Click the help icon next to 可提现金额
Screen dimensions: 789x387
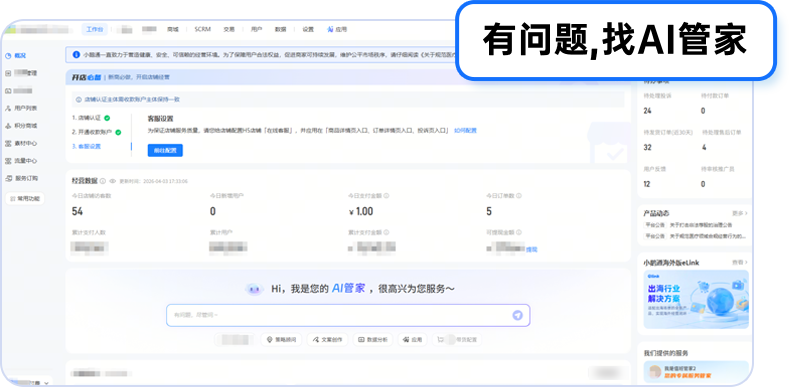[519, 233]
